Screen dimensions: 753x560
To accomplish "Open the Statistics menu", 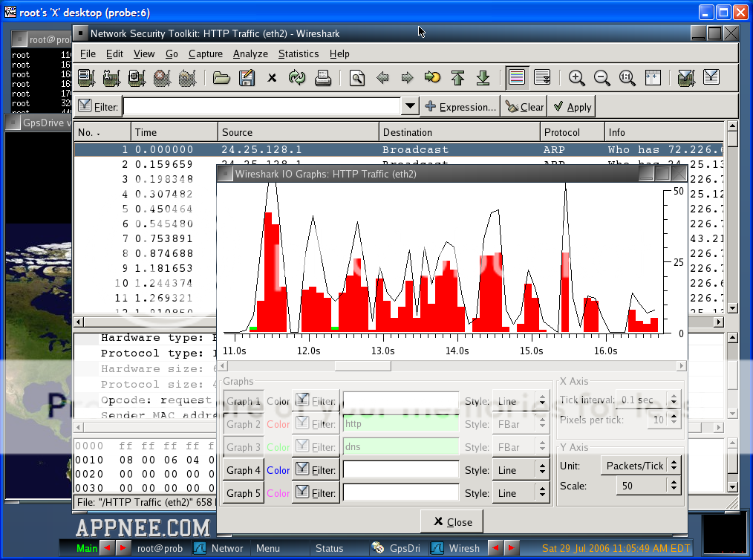I will [298, 53].
